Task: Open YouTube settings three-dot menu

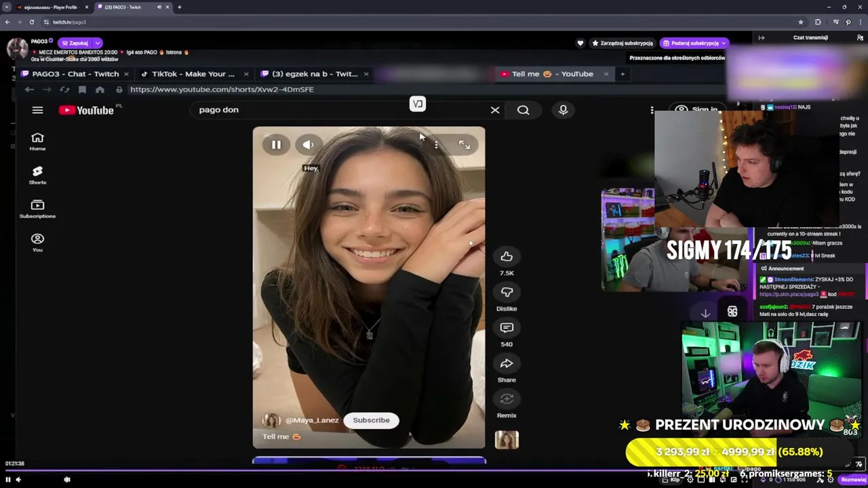Action: [652, 110]
